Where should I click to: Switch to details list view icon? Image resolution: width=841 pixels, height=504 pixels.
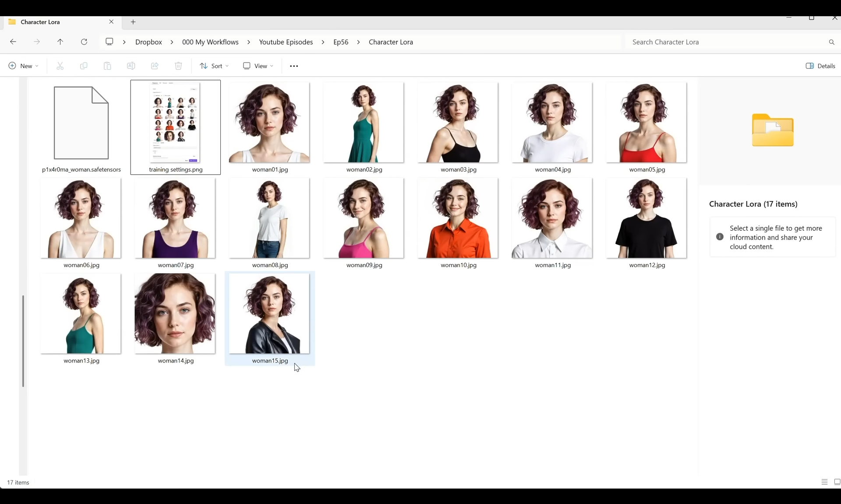tap(824, 482)
